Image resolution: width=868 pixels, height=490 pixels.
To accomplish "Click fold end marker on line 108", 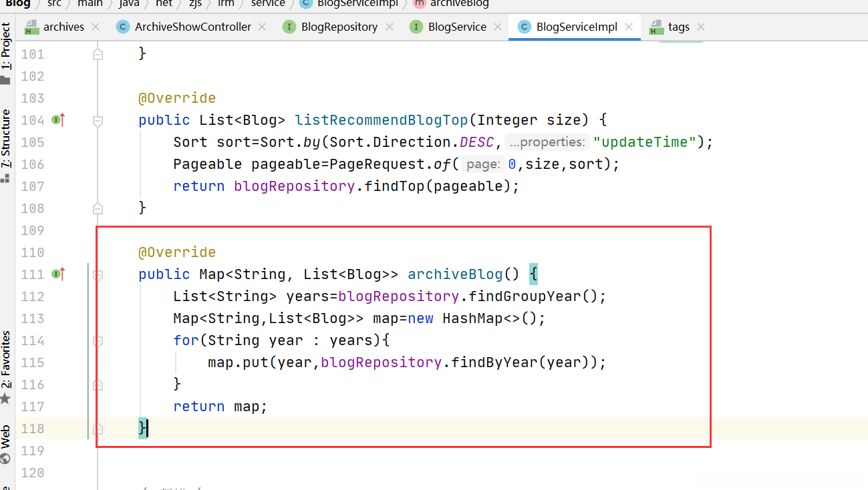I will (98, 208).
